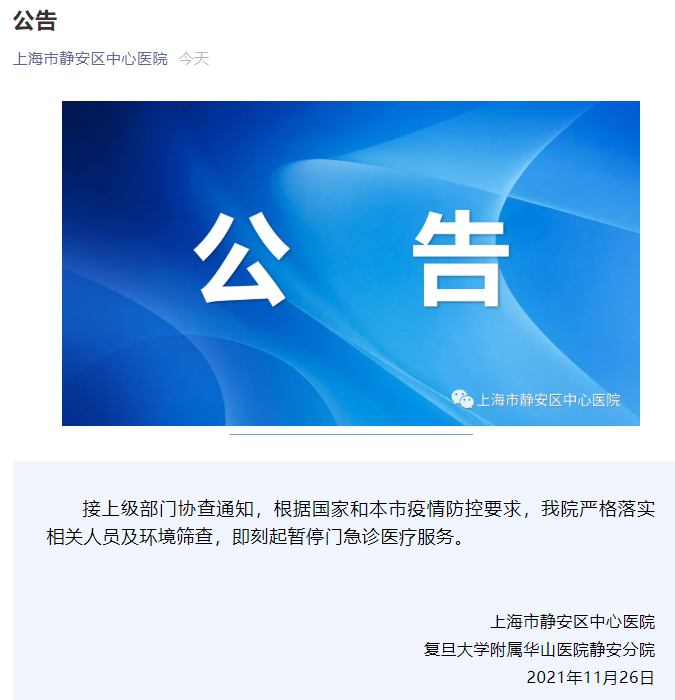Click the signature line 上海市静安区中心医院
Viewport: 675px width, 700px height.
click(x=572, y=621)
